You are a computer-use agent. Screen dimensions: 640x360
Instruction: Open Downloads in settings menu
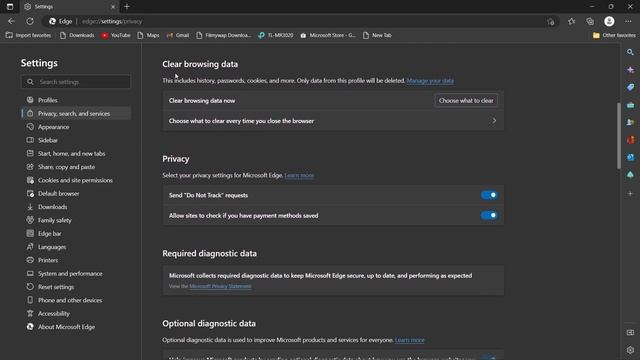click(76, 207)
